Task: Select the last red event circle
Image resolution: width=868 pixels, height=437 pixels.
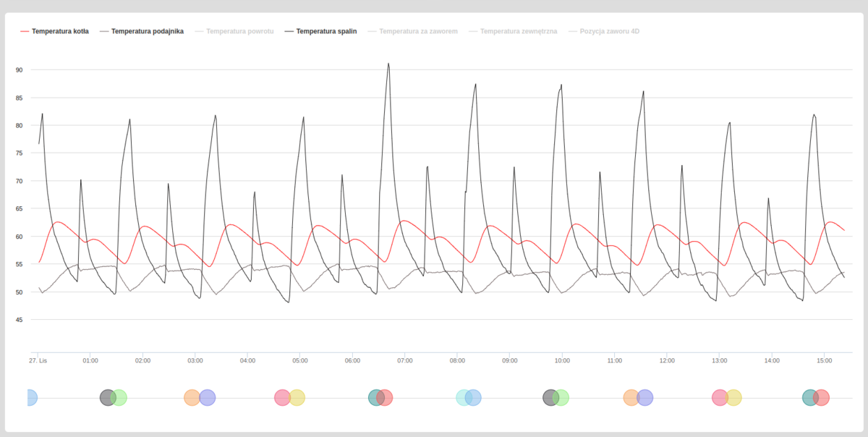Action: tap(822, 397)
